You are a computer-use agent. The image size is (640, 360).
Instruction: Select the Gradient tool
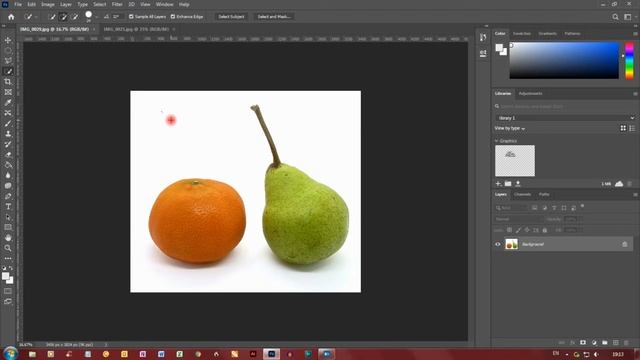click(x=8, y=165)
